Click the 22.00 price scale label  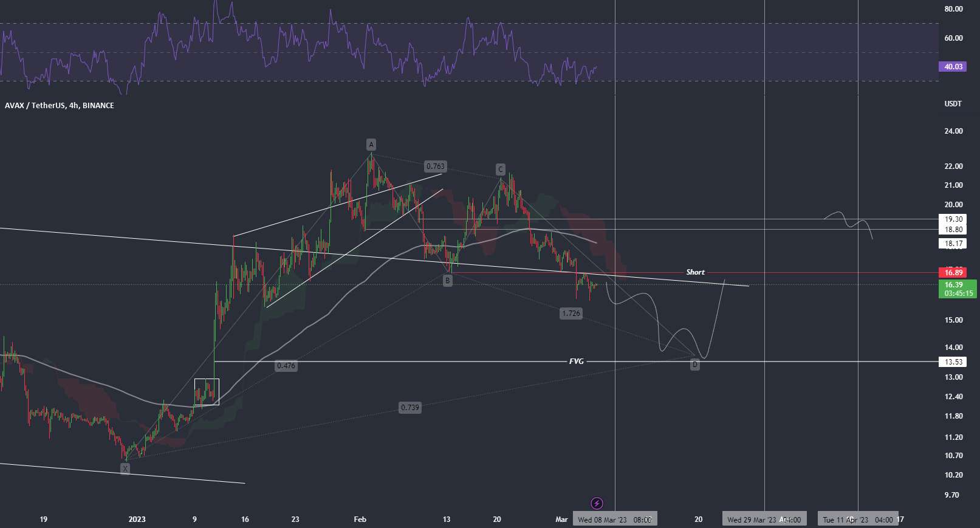point(953,166)
